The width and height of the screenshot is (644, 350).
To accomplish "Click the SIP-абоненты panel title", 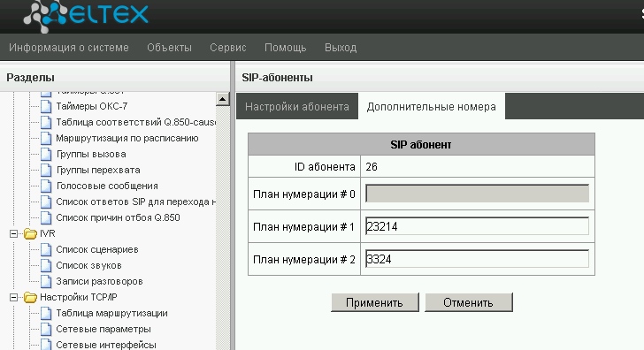I will coord(277,78).
